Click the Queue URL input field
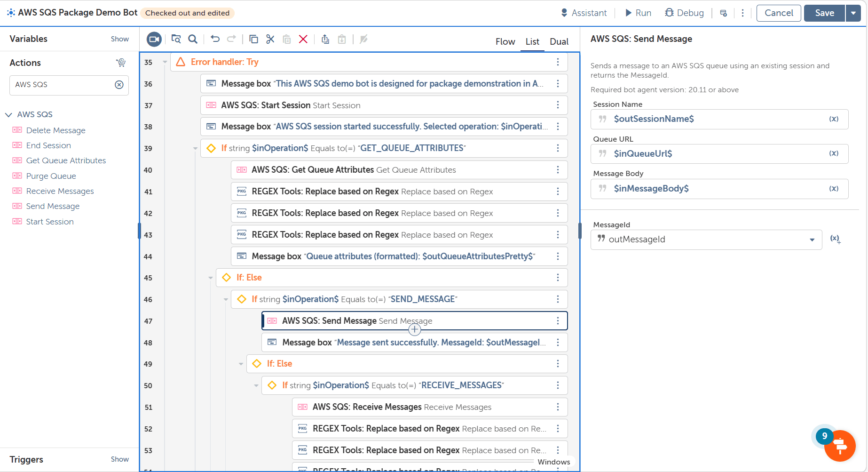The width and height of the screenshot is (868, 472). coord(719,154)
